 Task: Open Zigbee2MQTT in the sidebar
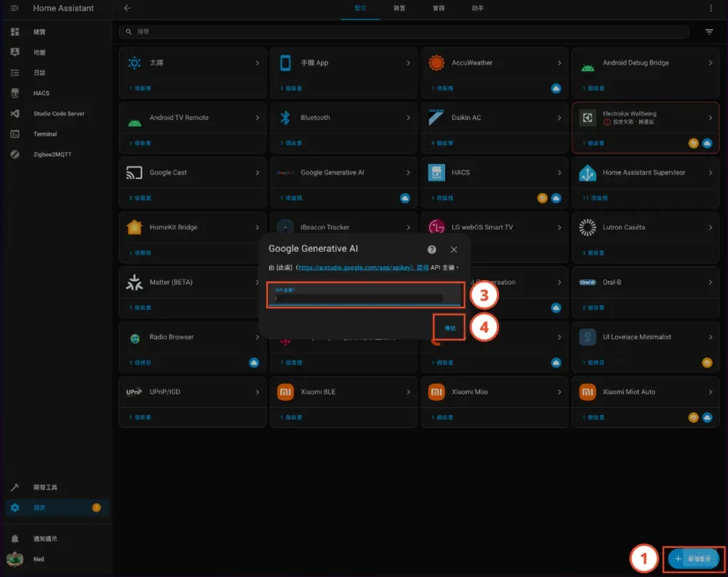[x=52, y=154]
